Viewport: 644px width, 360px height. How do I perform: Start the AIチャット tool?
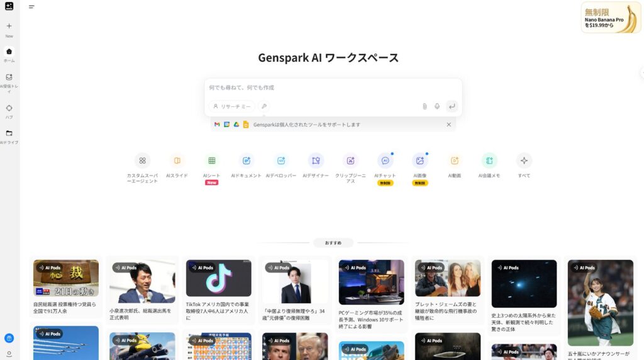[385, 161]
